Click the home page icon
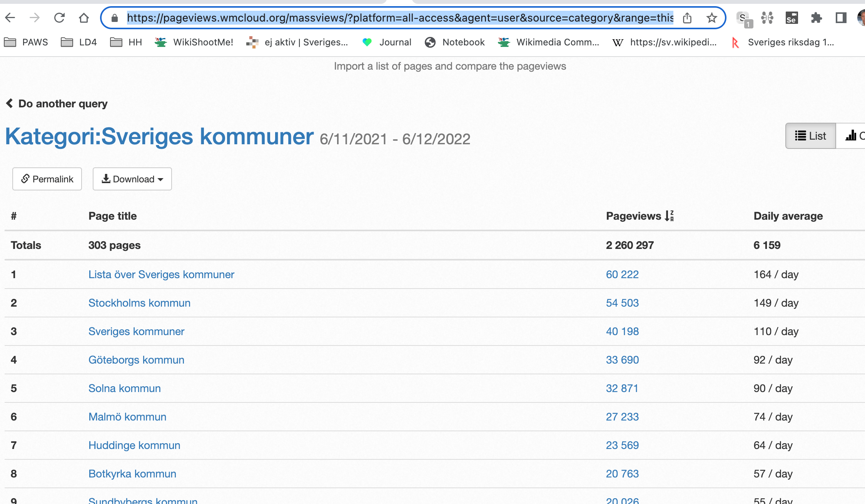 (84, 18)
